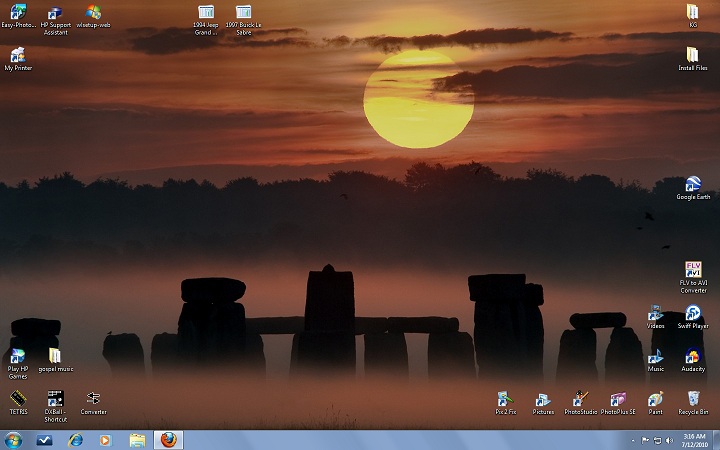Screen dimensions: 720x450
Task: Select the 1997 Buick Le Sabre file
Action: (243, 20)
